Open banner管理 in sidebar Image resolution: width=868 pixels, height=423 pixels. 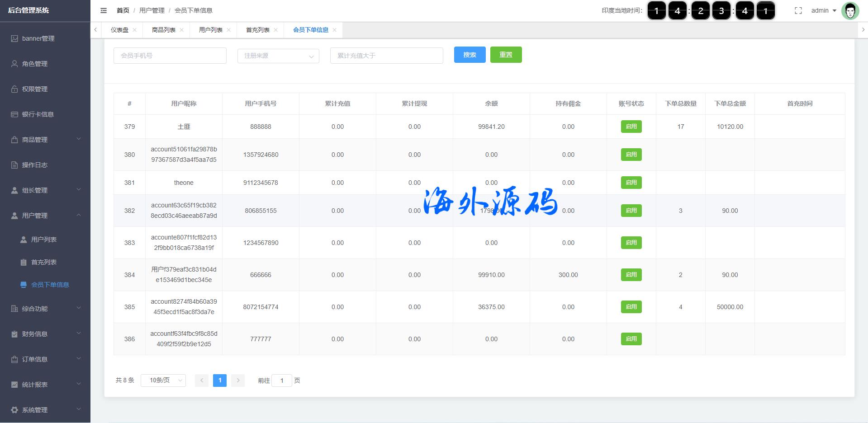[38, 38]
